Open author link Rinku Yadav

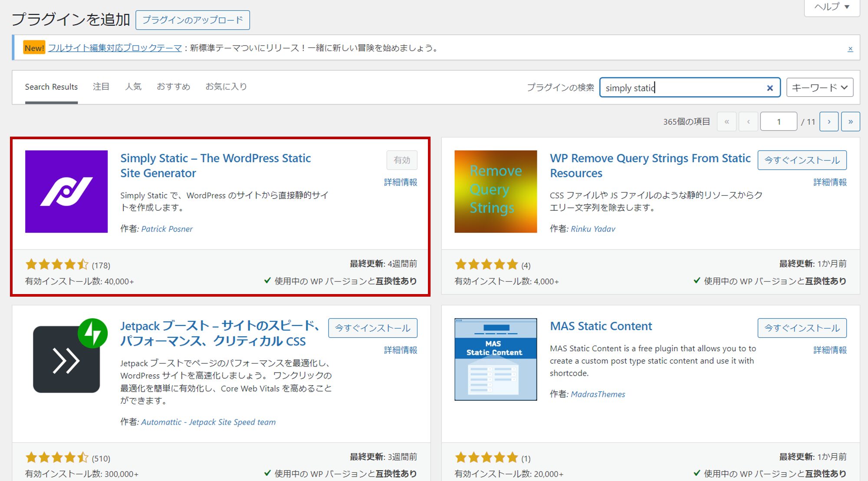(x=593, y=229)
